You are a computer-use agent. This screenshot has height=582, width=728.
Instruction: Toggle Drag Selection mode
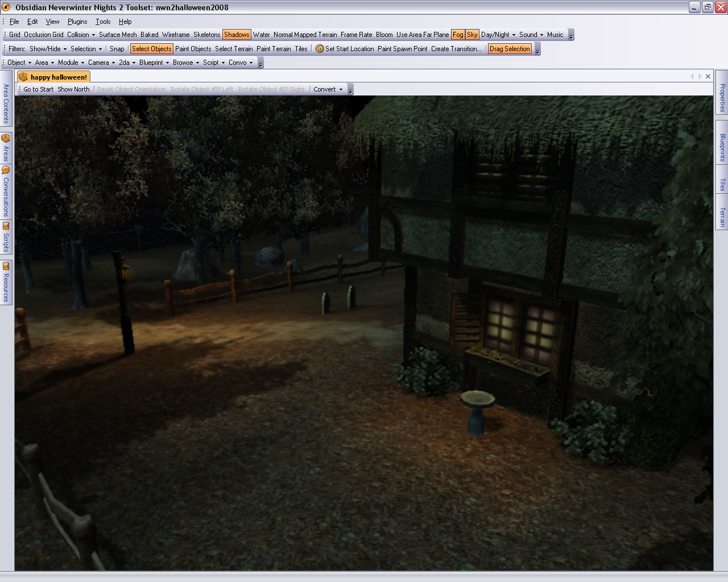pyautogui.click(x=510, y=49)
